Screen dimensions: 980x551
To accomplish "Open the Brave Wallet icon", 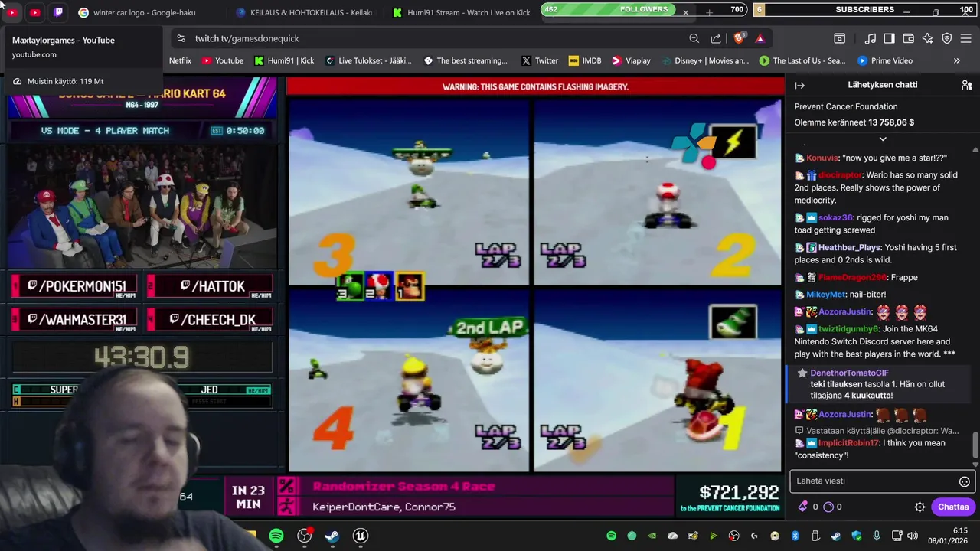I will click(908, 38).
